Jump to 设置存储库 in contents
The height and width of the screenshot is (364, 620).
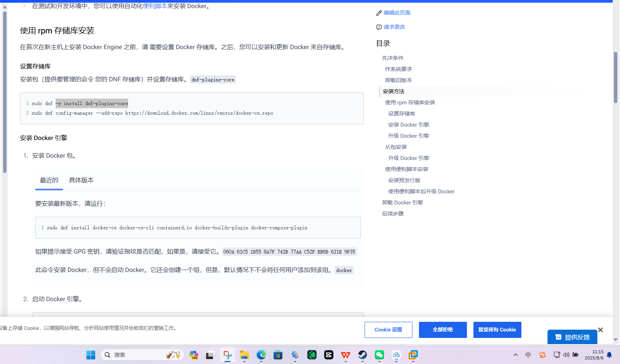pos(402,114)
